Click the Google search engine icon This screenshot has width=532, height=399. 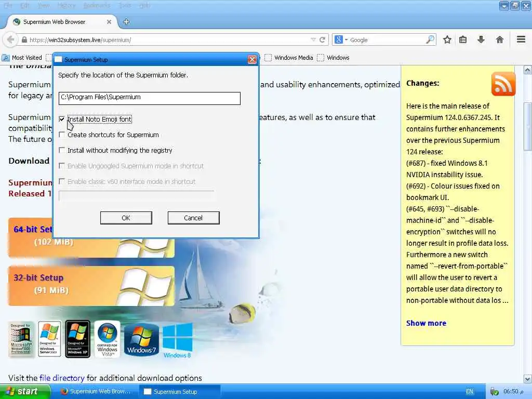pyautogui.click(x=338, y=39)
